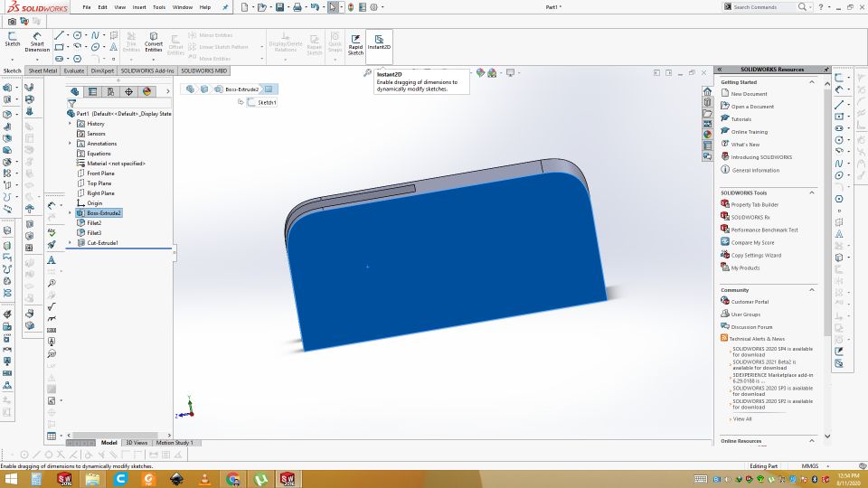Screen dimensions: 868x488
Task: Switch to the Motion Study 1 tab
Action: 175,443
